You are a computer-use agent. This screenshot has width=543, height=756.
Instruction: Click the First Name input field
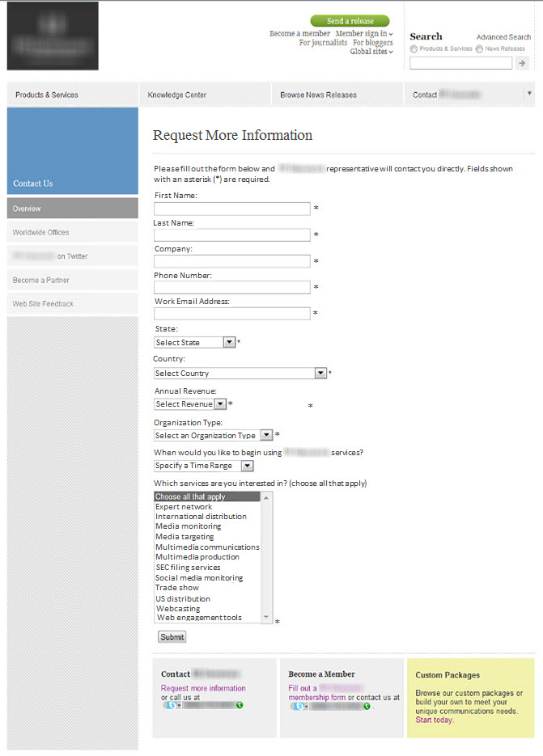(x=232, y=209)
